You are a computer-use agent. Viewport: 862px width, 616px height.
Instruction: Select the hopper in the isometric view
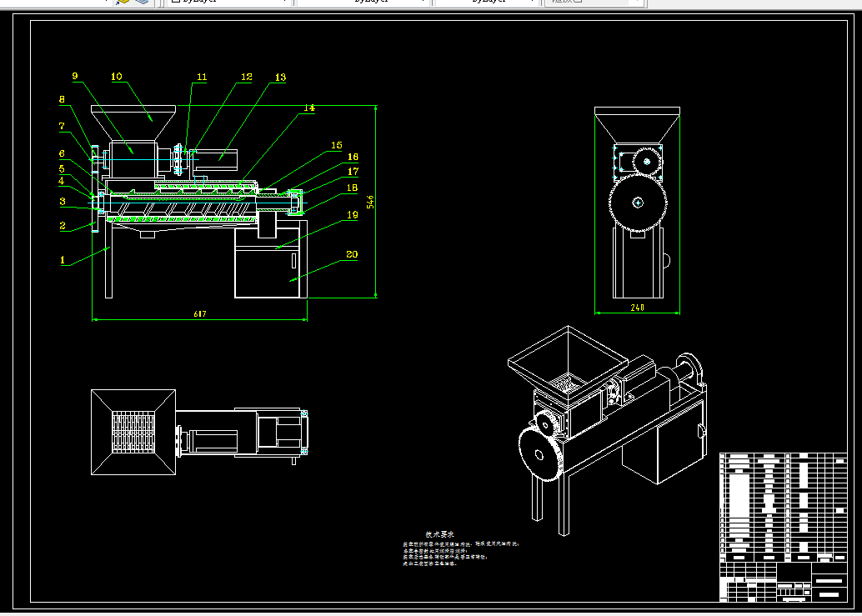pyautogui.click(x=568, y=365)
